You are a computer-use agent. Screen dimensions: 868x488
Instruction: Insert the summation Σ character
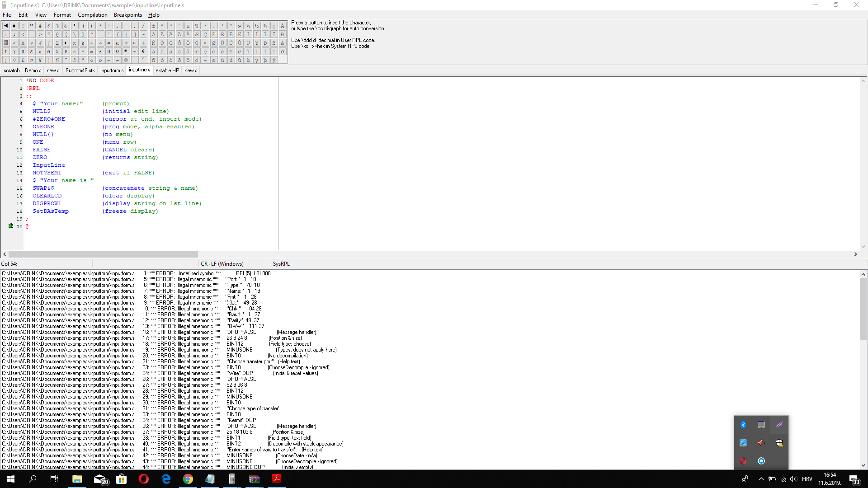click(57, 43)
